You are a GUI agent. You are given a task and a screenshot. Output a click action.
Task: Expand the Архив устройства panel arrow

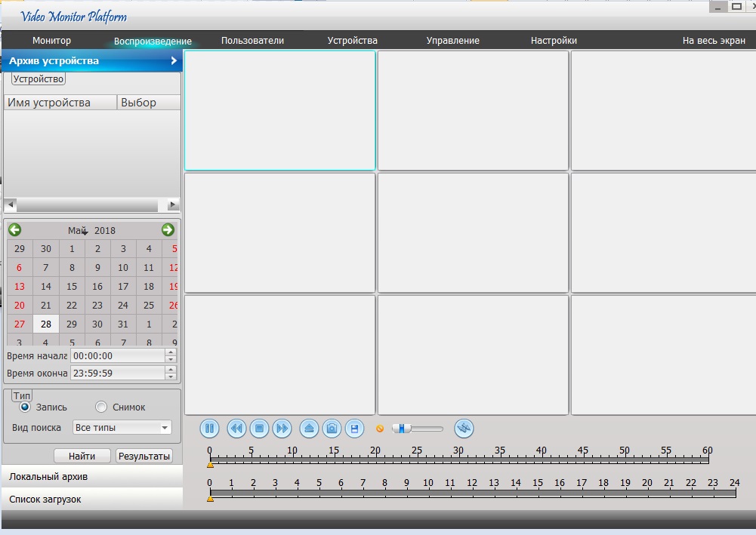(174, 61)
